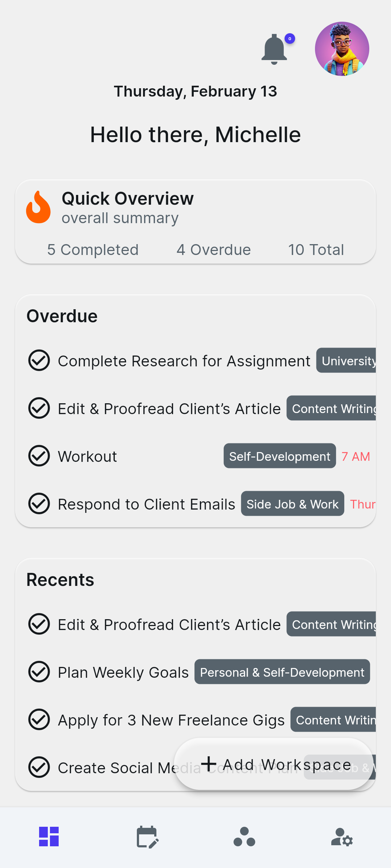The image size is (391, 868).
Task: Tap the Personal & Self-Development tag
Action: (282, 672)
